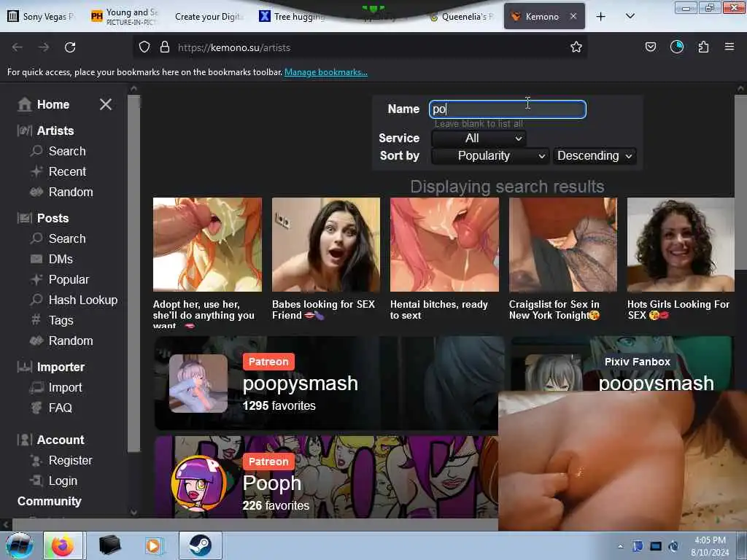
Task: Open the Home link in sidebar
Action: pos(53,104)
